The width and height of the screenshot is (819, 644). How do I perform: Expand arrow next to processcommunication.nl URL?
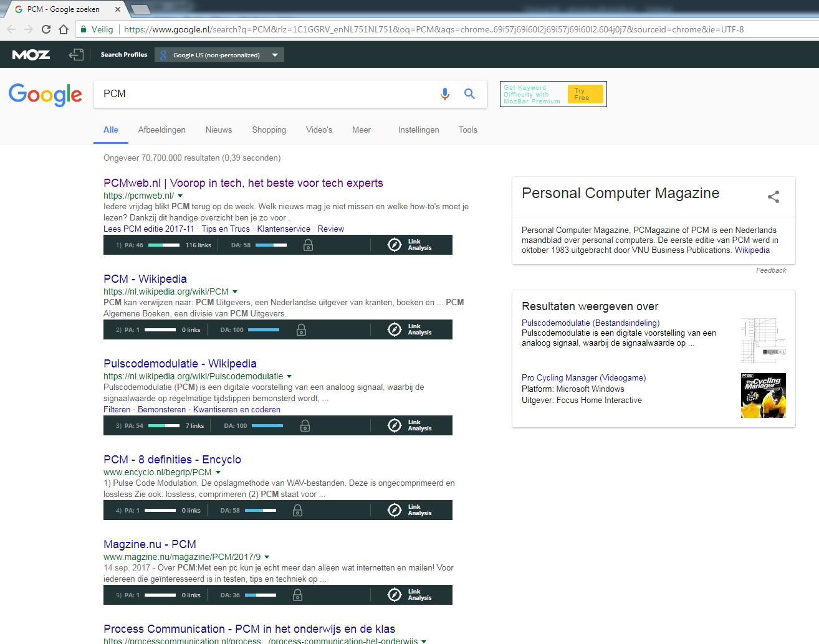click(x=424, y=642)
